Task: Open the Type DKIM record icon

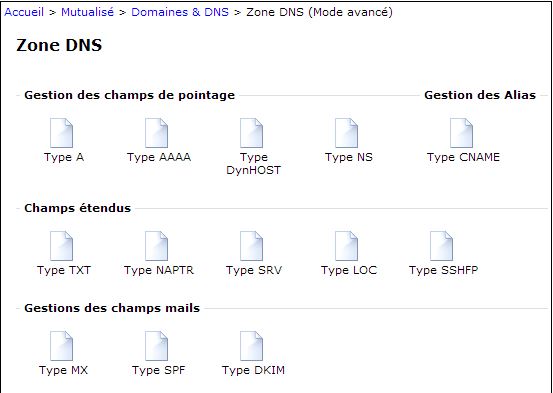Action: click(251, 346)
